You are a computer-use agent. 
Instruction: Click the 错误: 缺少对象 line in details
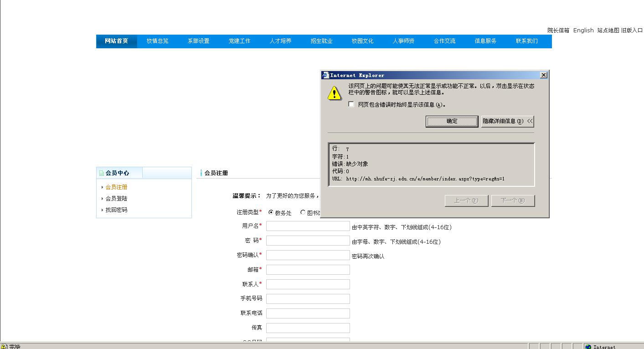coord(350,164)
